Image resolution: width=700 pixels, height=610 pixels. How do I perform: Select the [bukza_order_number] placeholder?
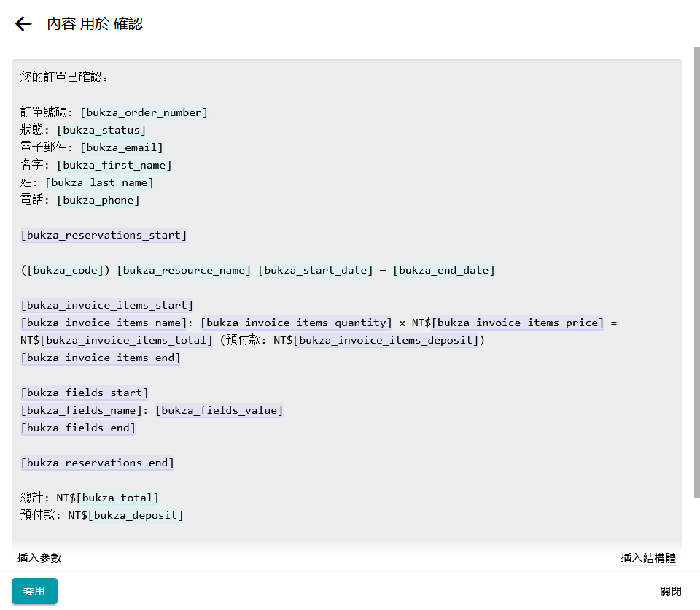144,112
